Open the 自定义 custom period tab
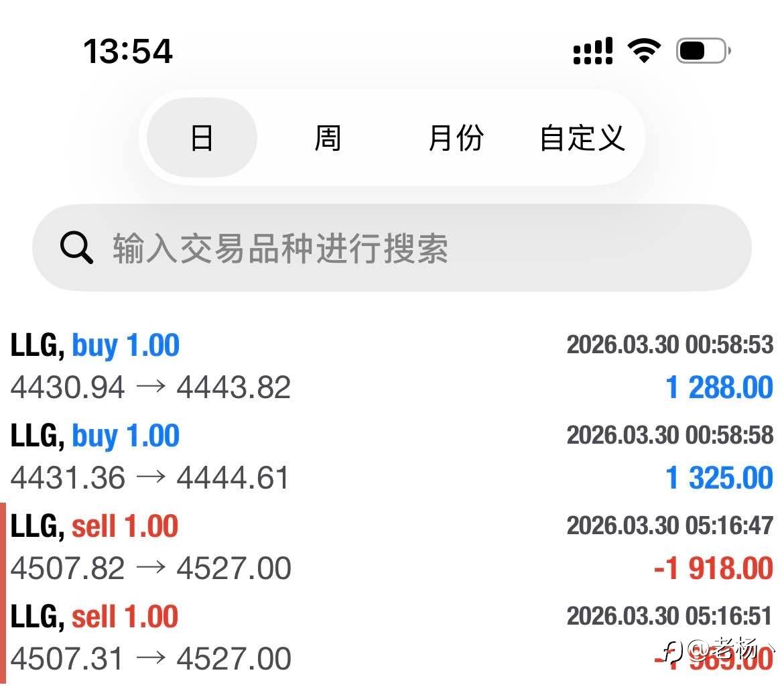 (x=582, y=138)
